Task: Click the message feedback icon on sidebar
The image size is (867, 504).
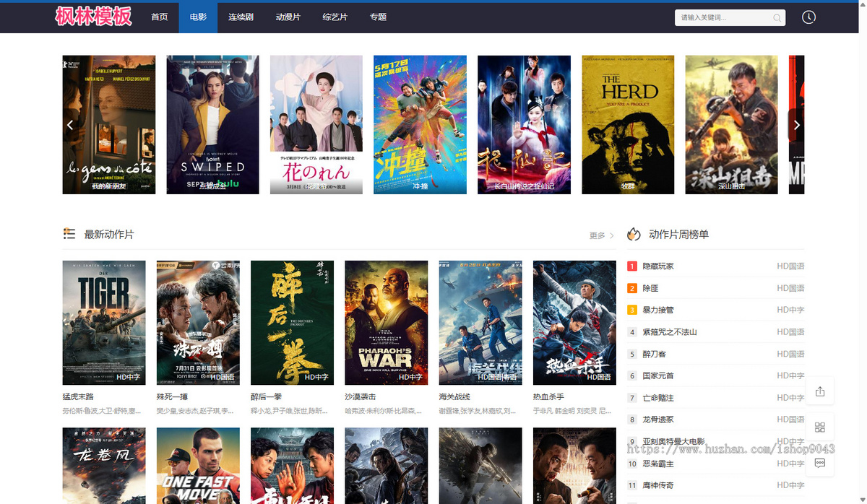Action: tap(820, 463)
